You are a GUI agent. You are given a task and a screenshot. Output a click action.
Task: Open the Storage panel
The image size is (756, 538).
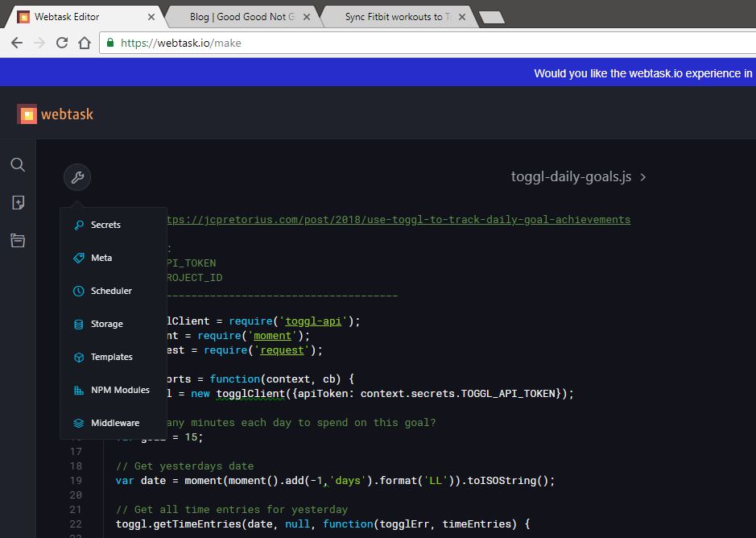pos(107,323)
